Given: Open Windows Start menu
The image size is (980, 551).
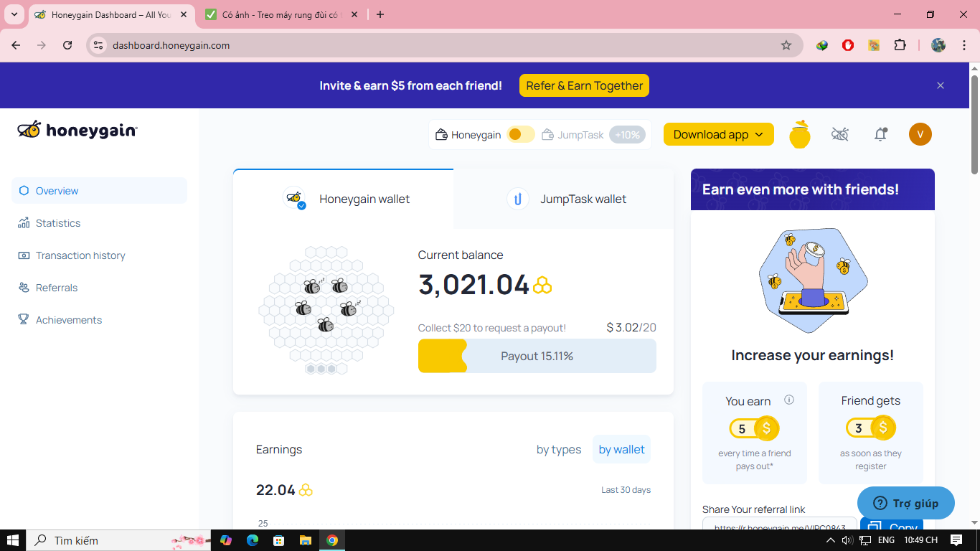Looking at the screenshot, I should [x=13, y=540].
